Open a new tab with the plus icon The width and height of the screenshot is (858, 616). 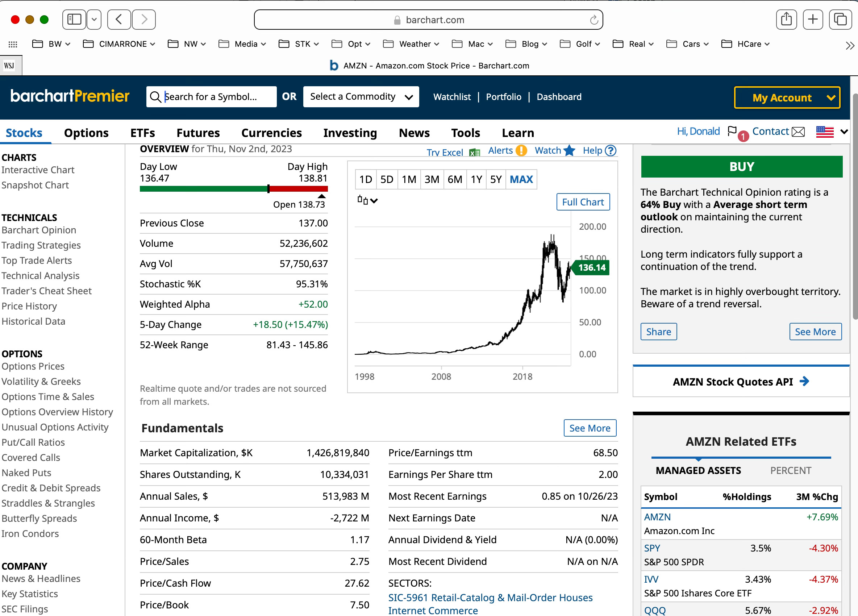point(813,19)
